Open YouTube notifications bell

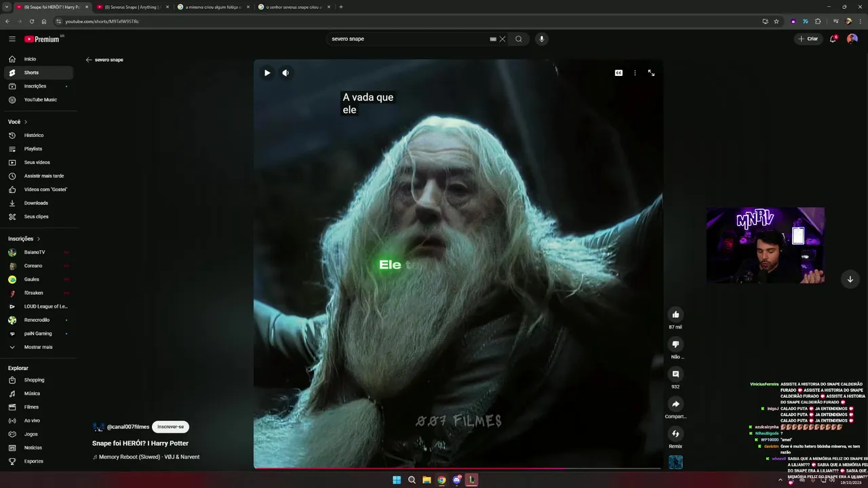click(x=833, y=39)
